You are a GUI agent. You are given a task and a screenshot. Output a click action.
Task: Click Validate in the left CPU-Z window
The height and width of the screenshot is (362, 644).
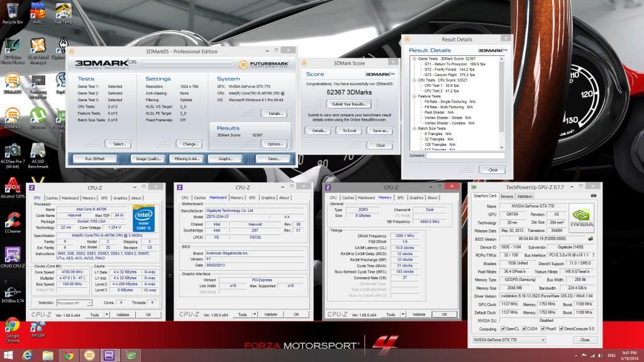tap(123, 315)
